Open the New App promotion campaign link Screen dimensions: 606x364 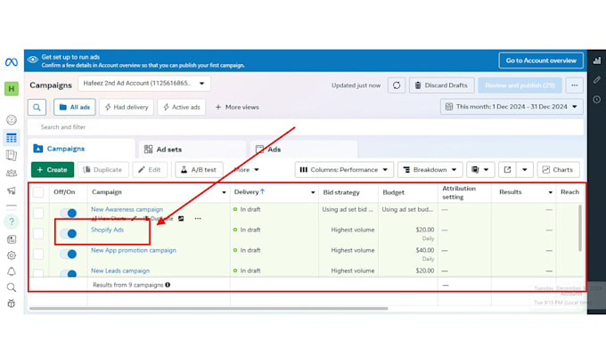pyautogui.click(x=134, y=250)
